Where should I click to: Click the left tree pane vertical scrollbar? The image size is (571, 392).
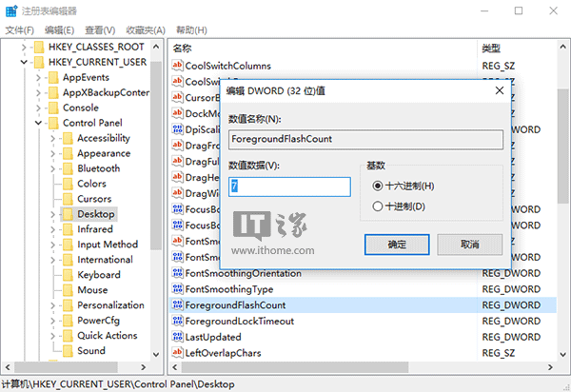(156, 190)
